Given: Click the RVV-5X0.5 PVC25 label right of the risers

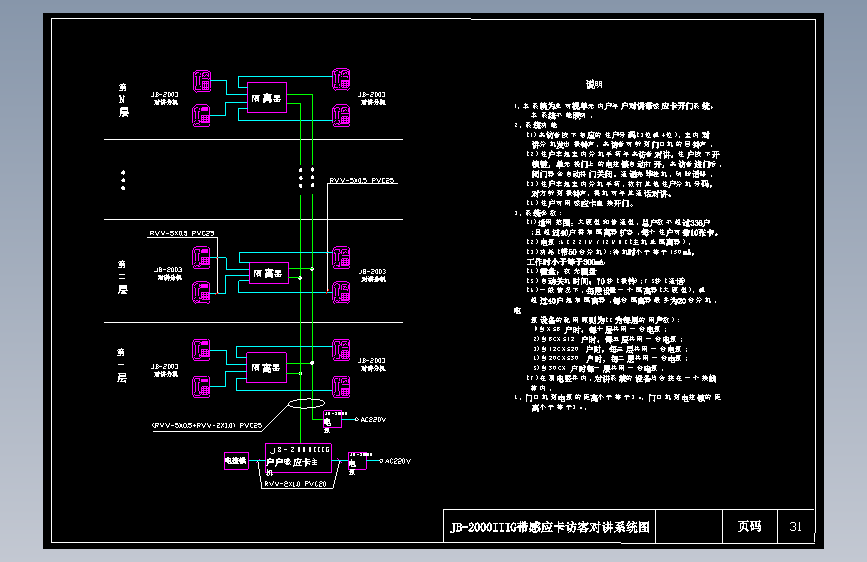Looking at the screenshot, I should point(362,180).
